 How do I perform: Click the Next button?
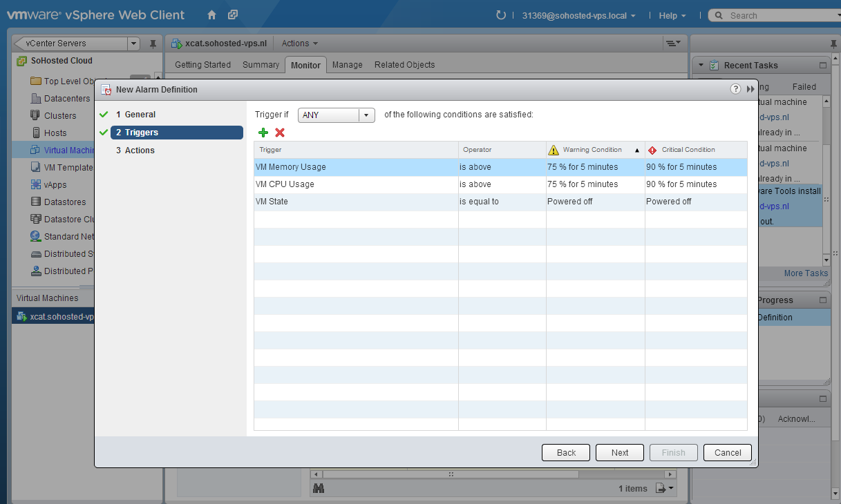coord(619,452)
